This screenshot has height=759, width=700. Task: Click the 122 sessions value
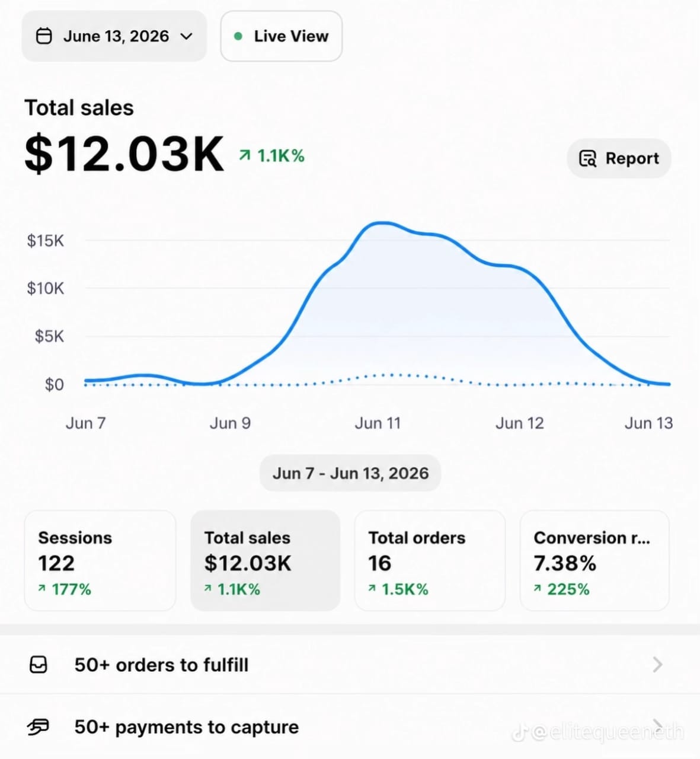56,563
